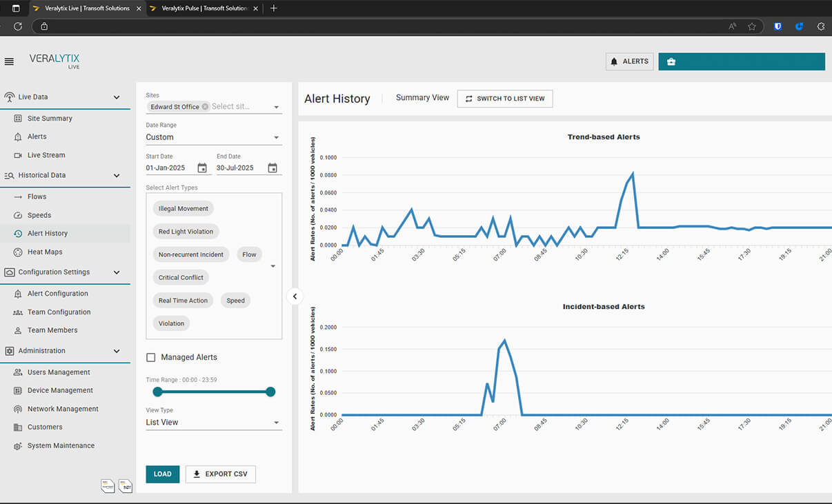The height and width of the screenshot is (504, 832).
Task: Toggle the Critical Conflict alert type chip
Action: click(181, 277)
